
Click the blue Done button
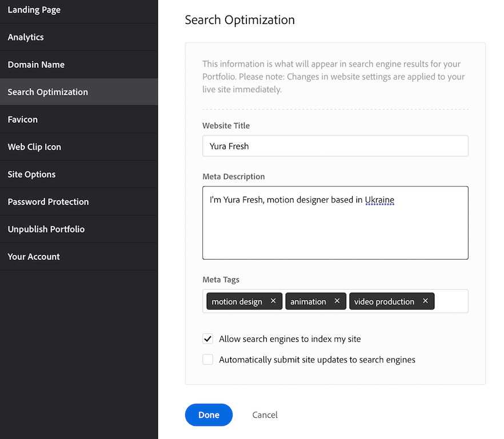pos(209,415)
